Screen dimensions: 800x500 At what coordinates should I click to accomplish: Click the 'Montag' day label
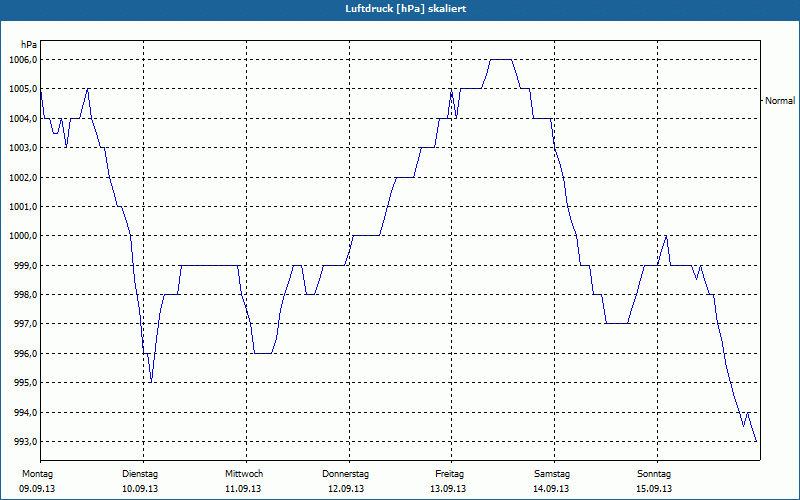click(37, 474)
